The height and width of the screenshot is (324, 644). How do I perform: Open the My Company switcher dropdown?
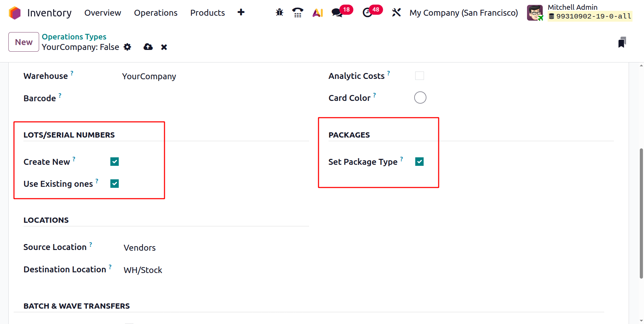point(463,13)
